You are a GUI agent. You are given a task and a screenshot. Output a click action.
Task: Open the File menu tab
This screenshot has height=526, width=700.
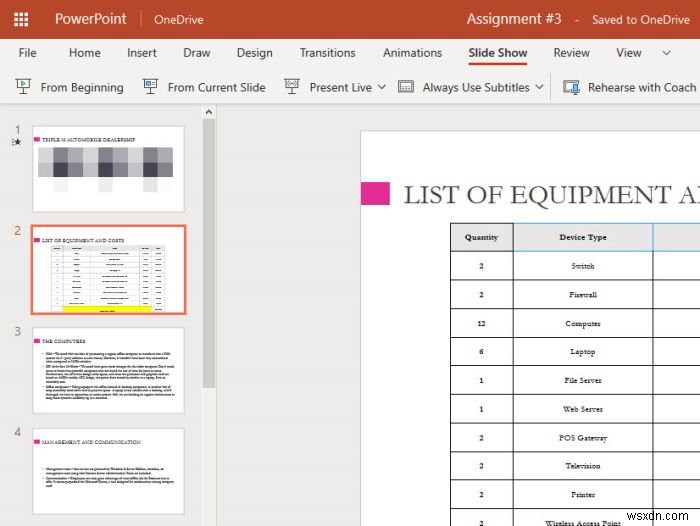pyautogui.click(x=27, y=53)
